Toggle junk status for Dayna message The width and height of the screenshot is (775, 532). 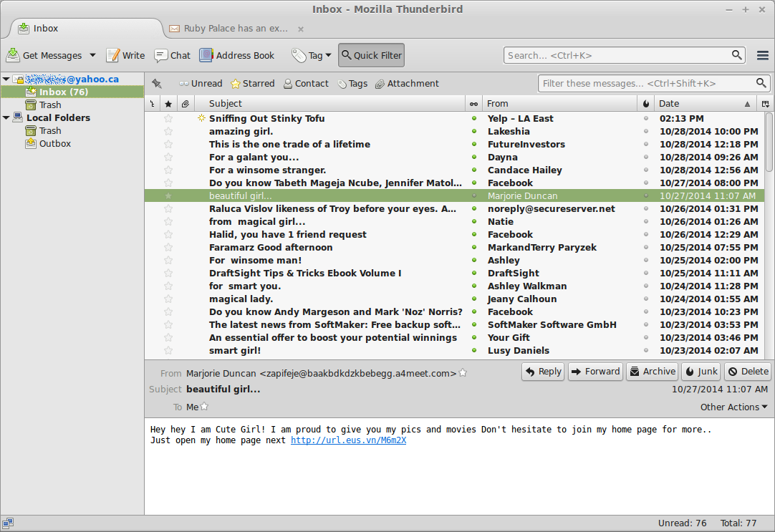pos(646,157)
